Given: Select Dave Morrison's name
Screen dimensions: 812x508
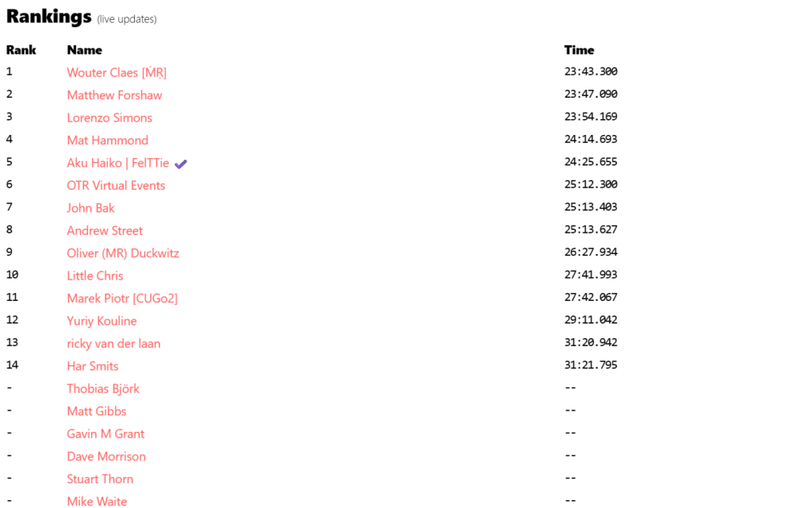Looking at the screenshot, I should click(x=106, y=456).
